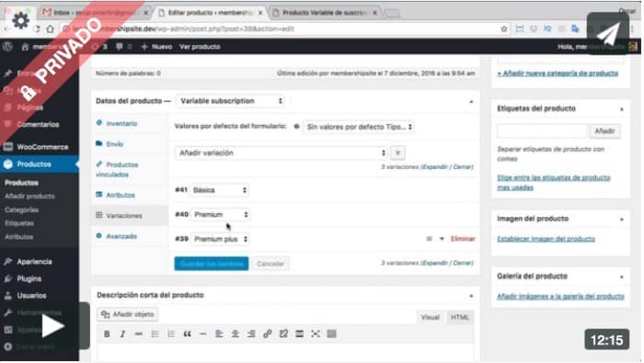
Task: Play the video with the play button
Action: [x=52, y=326]
